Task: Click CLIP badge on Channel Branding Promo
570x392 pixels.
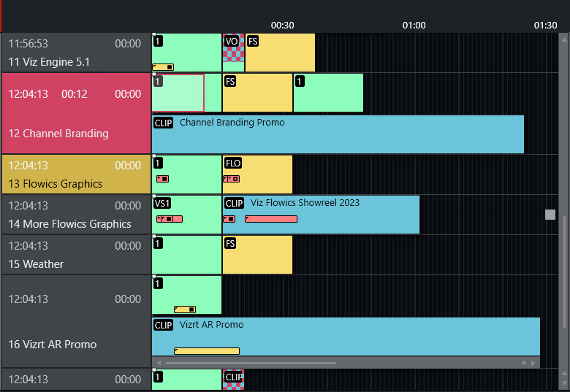Action: point(163,123)
